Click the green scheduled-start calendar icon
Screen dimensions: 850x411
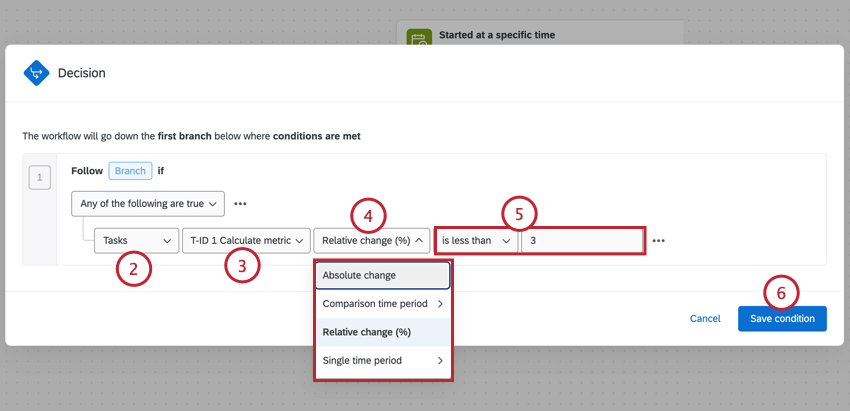point(419,39)
